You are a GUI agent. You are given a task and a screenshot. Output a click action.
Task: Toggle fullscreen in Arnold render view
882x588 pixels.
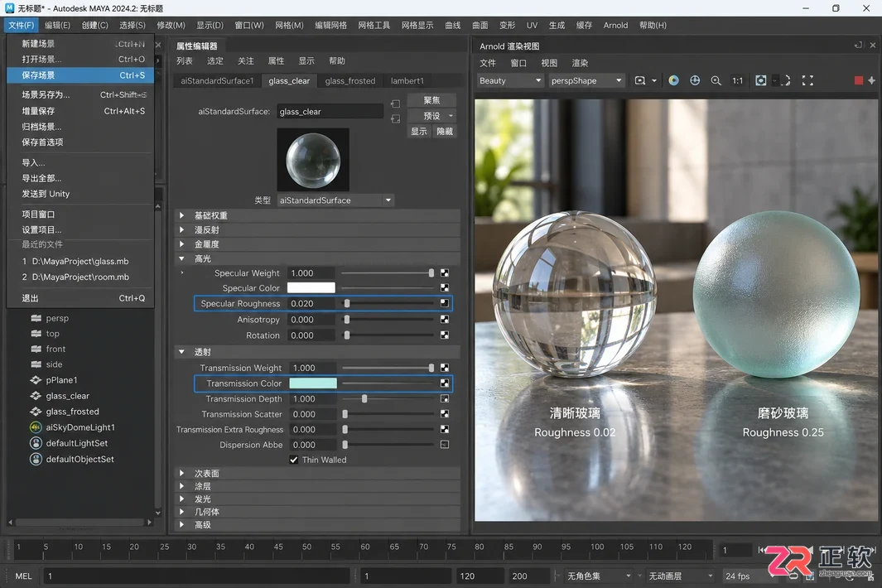point(807,80)
